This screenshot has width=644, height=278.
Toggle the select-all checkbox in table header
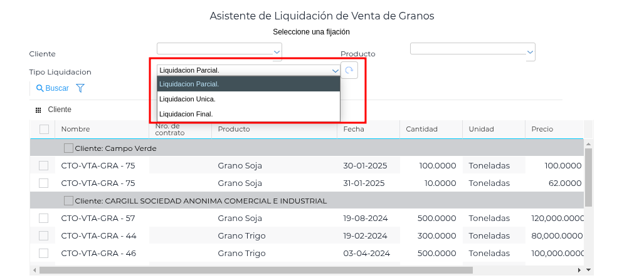(44, 129)
